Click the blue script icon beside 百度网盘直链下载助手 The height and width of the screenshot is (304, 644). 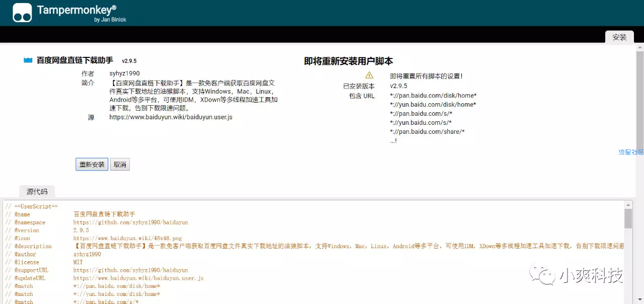click(28, 60)
